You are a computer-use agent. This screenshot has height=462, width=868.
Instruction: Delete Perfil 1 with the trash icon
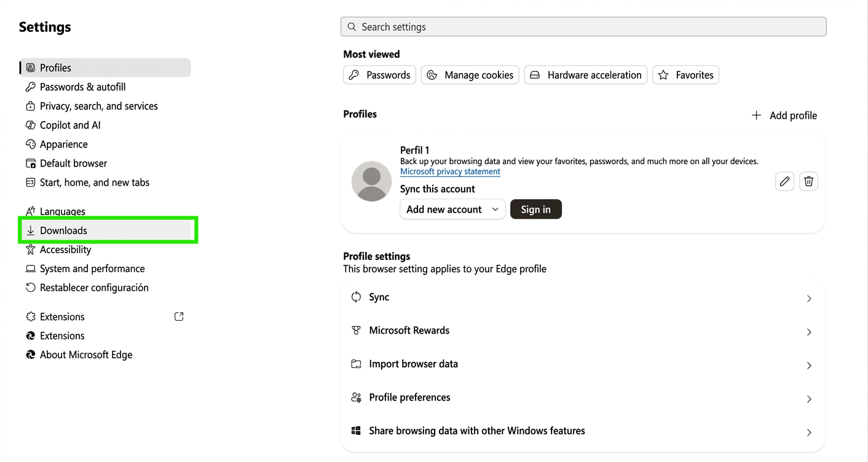click(x=808, y=181)
